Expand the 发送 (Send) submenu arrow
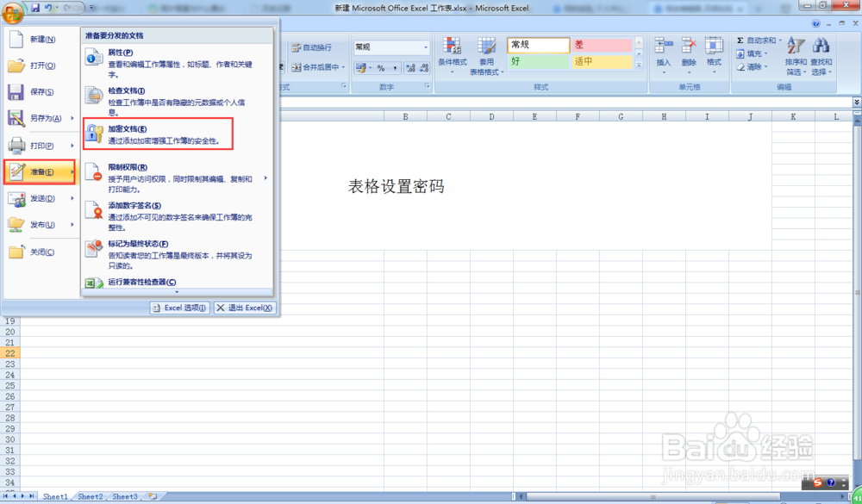The width and height of the screenshot is (862, 504). [74, 198]
